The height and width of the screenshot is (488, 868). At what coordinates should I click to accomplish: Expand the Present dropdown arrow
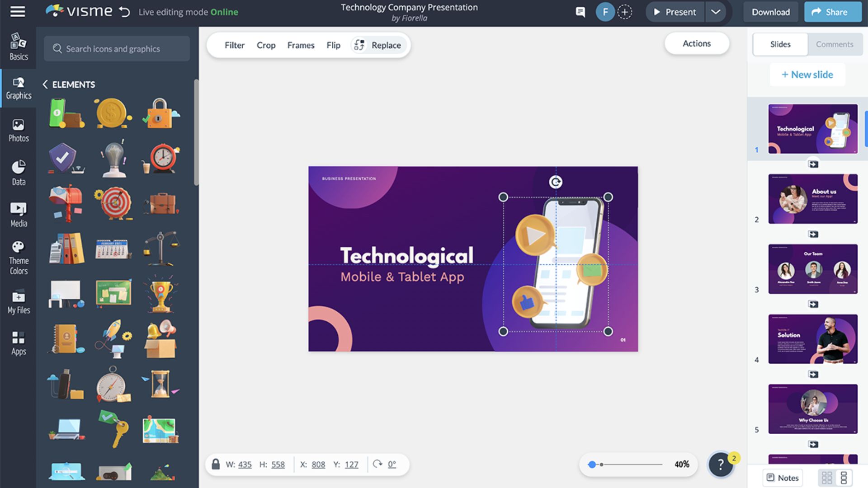[715, 12]
